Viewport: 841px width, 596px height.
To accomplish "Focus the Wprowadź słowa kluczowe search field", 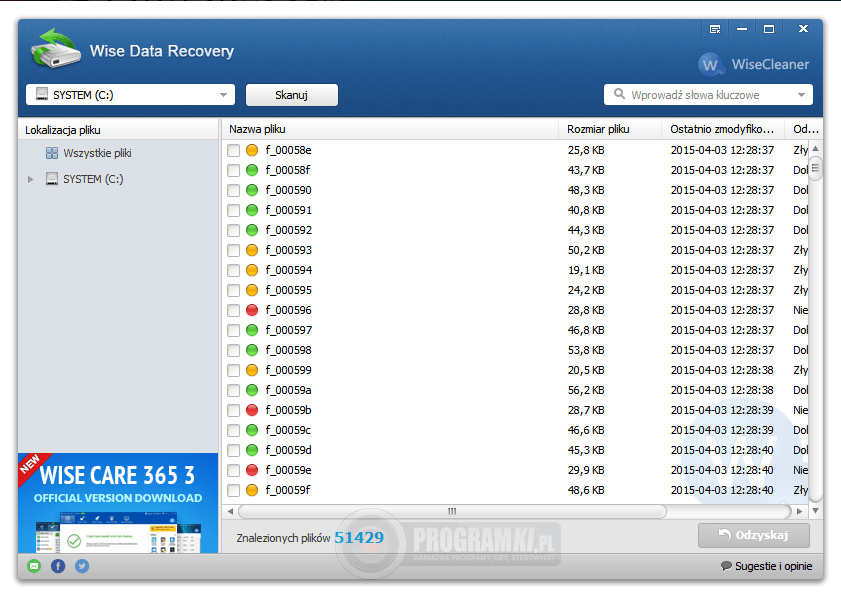I will [x=708, y=95].
